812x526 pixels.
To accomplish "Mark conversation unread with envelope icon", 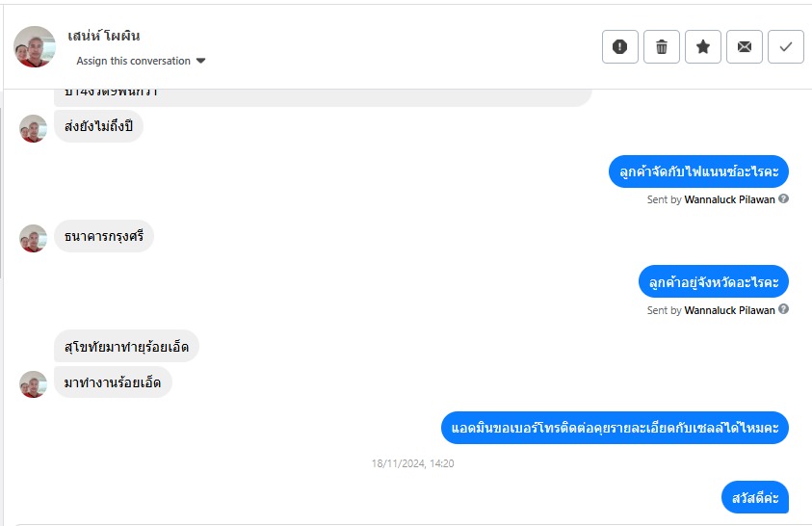I will point(745,46).
